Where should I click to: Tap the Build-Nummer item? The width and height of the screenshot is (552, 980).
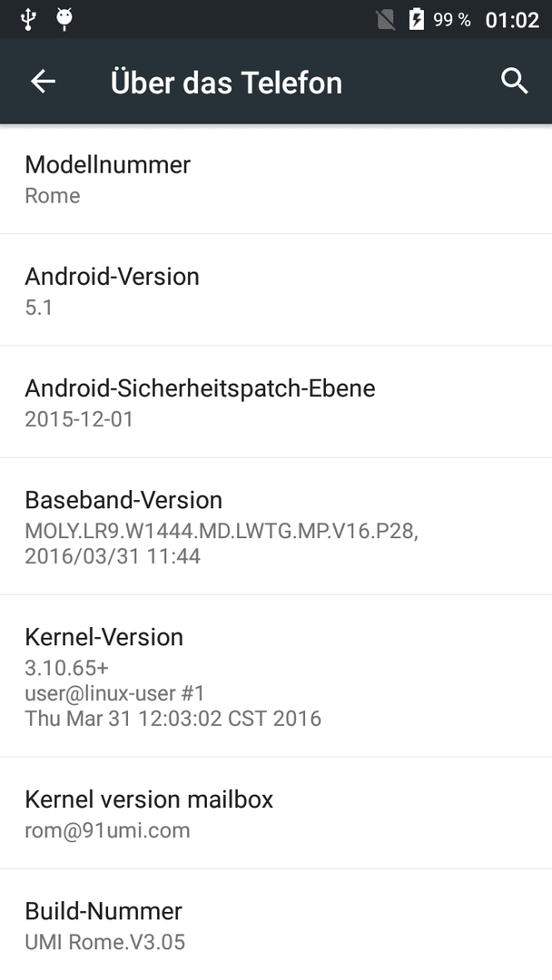[276, 925]
